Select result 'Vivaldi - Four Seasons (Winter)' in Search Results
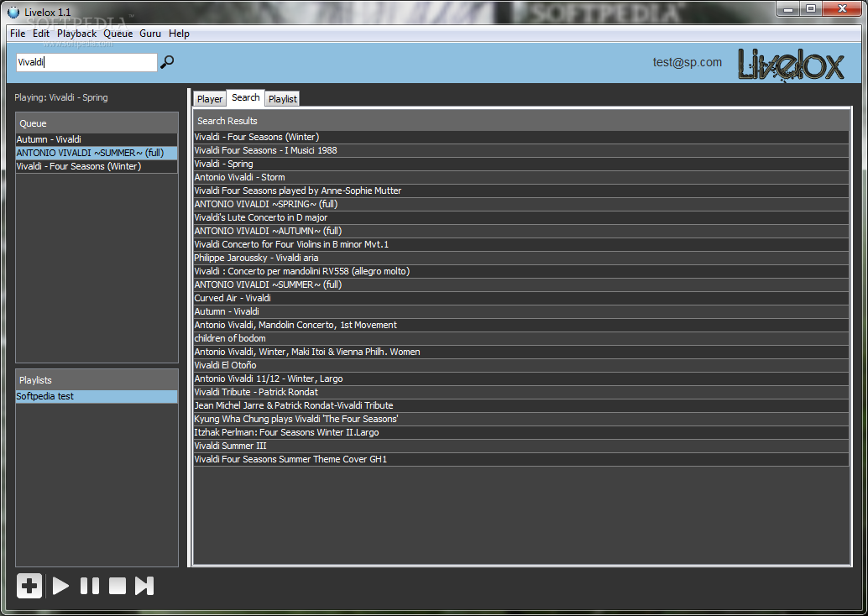Image resolution: width=868 pixels, height=616 pixels. (x=521, y=137)
